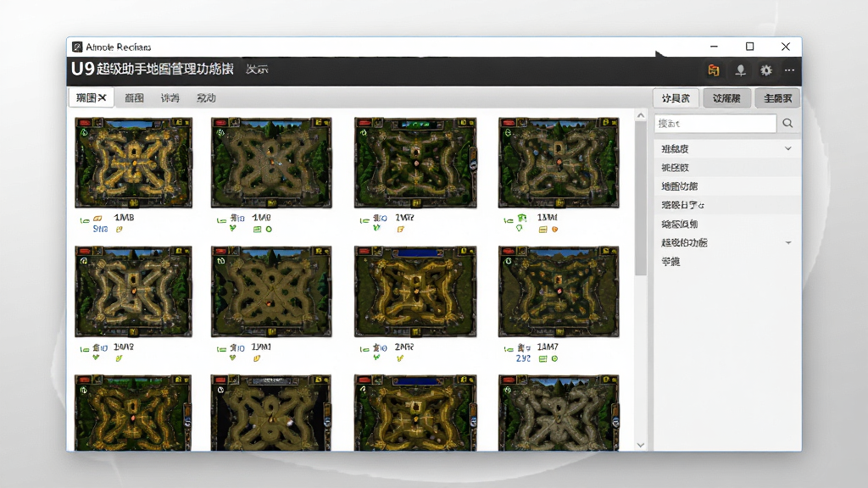
Task: Open settings with the gear icon
Action: pos(766,70)
